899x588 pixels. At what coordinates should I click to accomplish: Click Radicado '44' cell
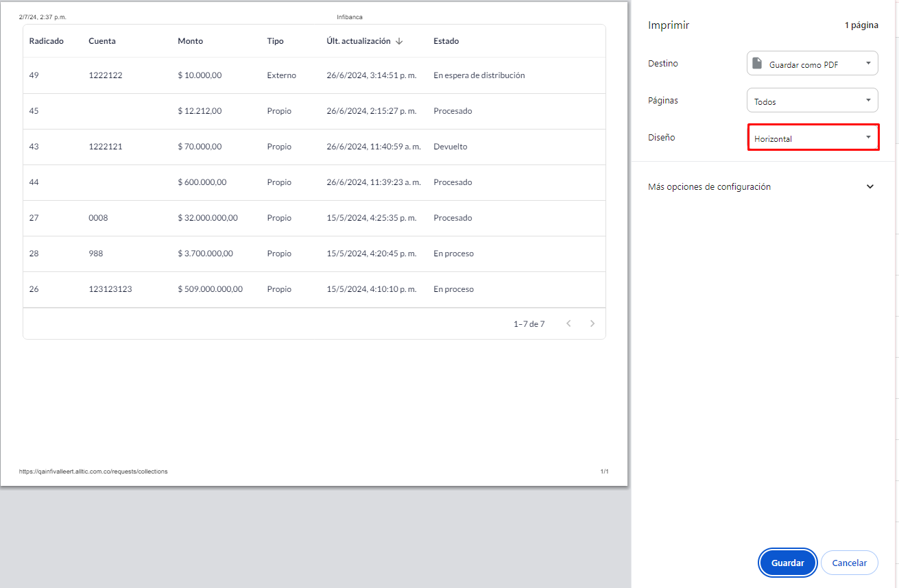(34, 182)
